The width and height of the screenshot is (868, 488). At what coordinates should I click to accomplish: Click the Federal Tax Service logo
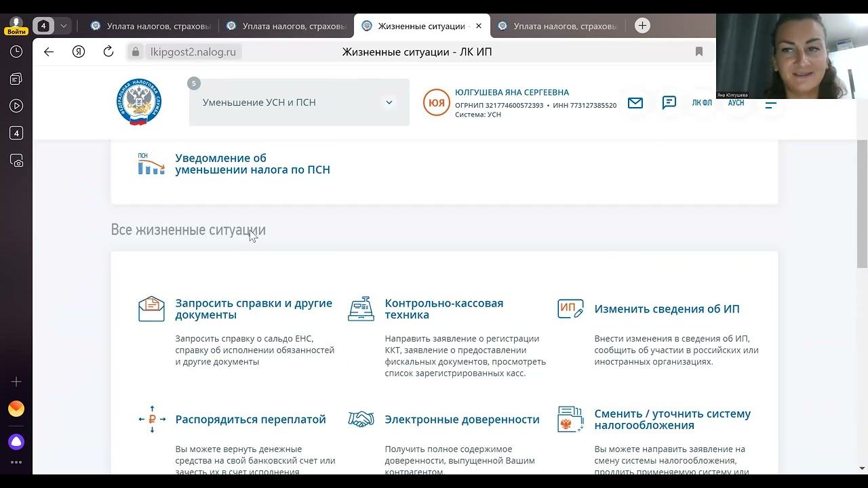(139, 102)
